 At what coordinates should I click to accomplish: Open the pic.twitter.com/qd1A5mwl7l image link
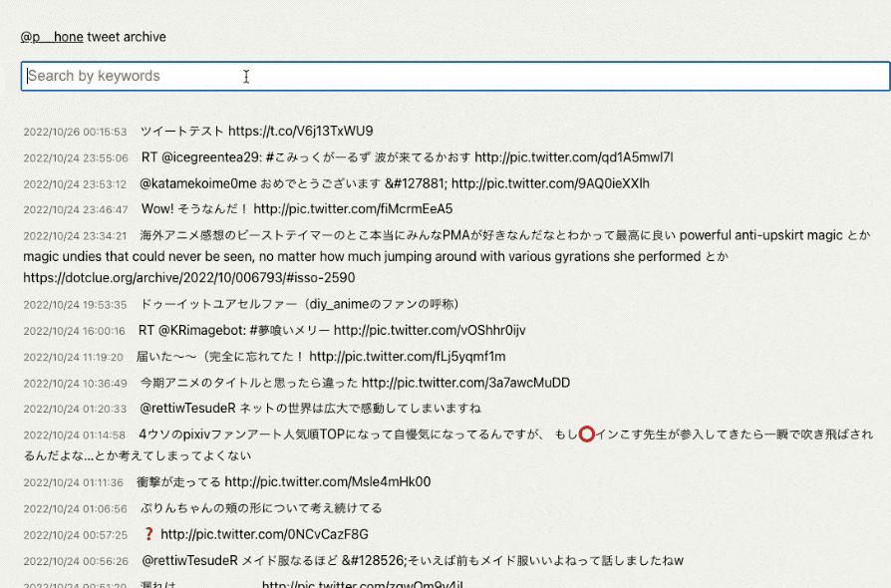click(573, 157)
